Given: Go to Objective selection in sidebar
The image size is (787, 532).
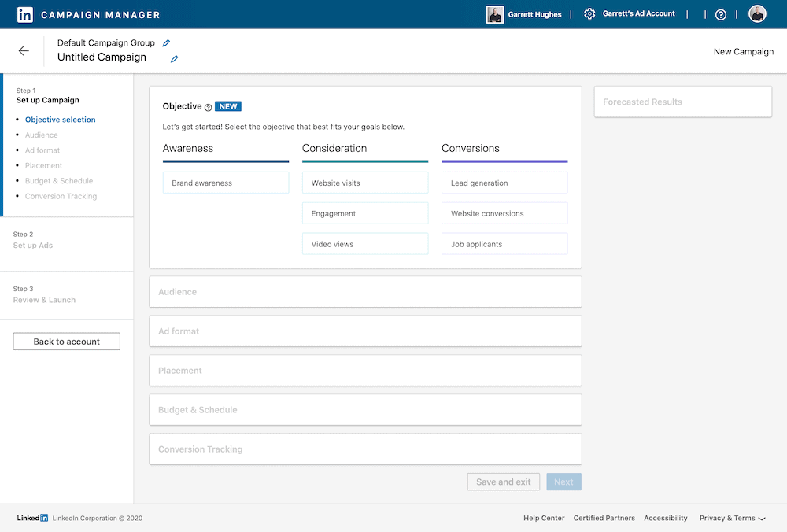Looking at the screenshot, I should 61,120.
